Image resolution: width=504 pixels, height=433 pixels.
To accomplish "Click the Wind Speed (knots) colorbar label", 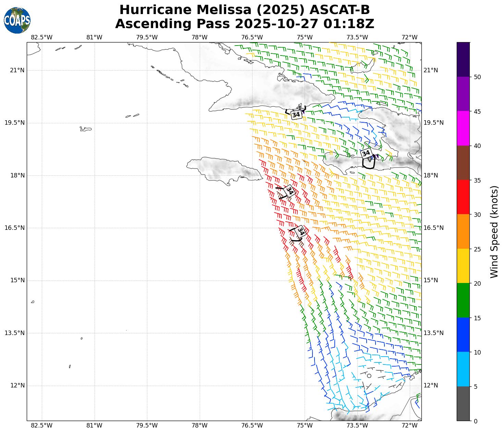I will click(x=494, y=232).
